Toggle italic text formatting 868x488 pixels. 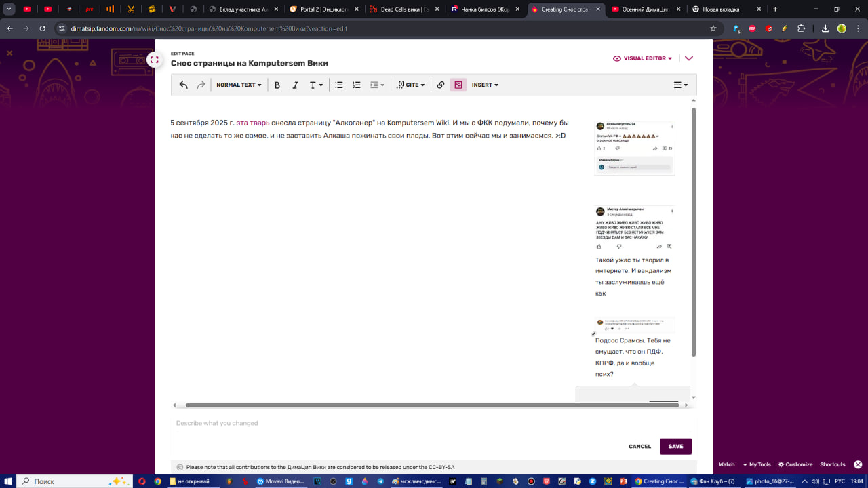coord(295,85)
